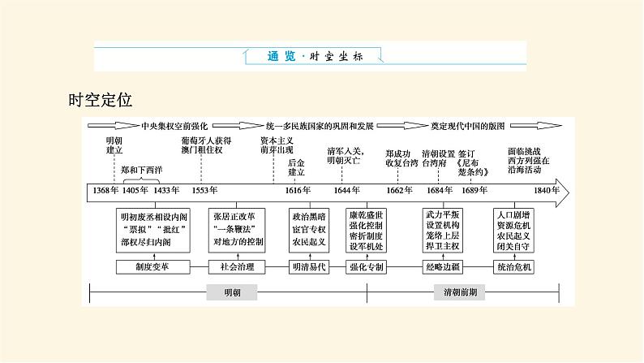Click the 强化专制 category box
The width and height of the screenshot is (644, 363).
click(366, 267)
